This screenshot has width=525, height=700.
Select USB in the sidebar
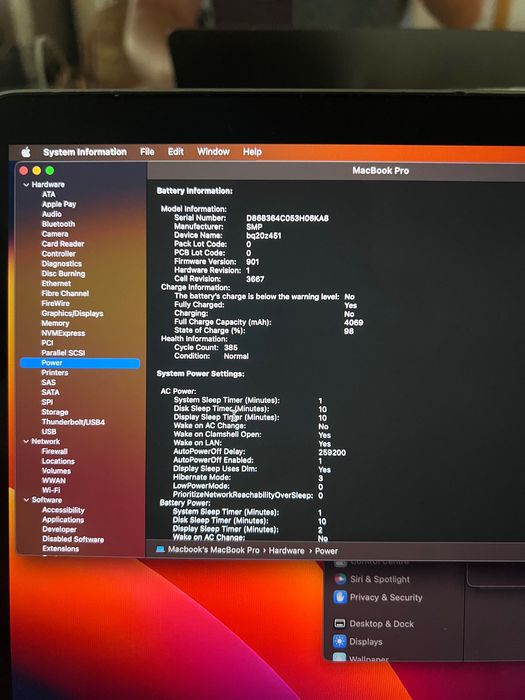[x=49, y=432]
